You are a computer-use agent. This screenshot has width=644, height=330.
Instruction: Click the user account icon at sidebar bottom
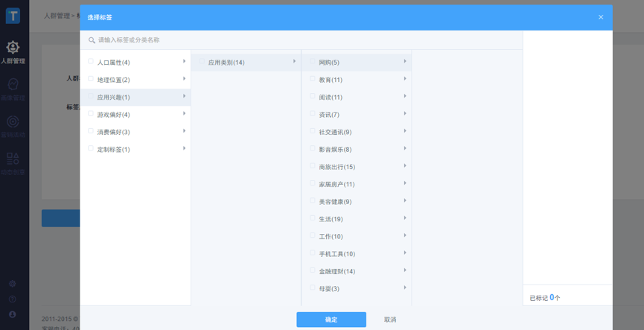click(x=13, y=315)
